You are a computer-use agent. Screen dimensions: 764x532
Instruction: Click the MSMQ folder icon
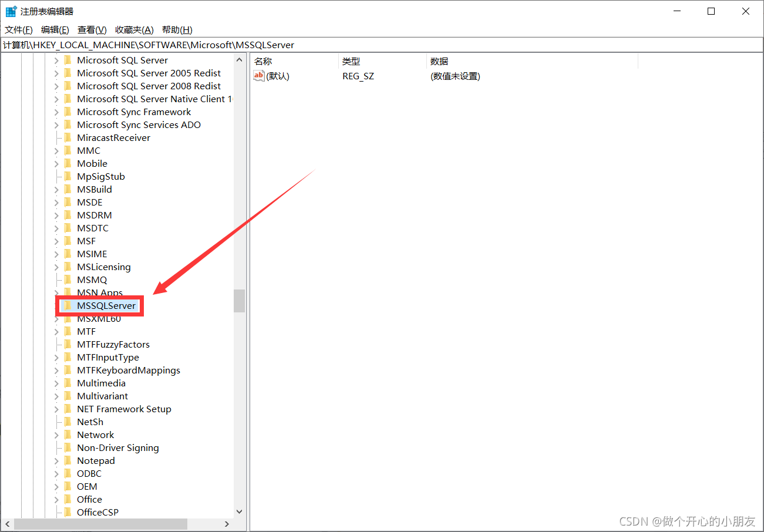click(x=68, y=280)
